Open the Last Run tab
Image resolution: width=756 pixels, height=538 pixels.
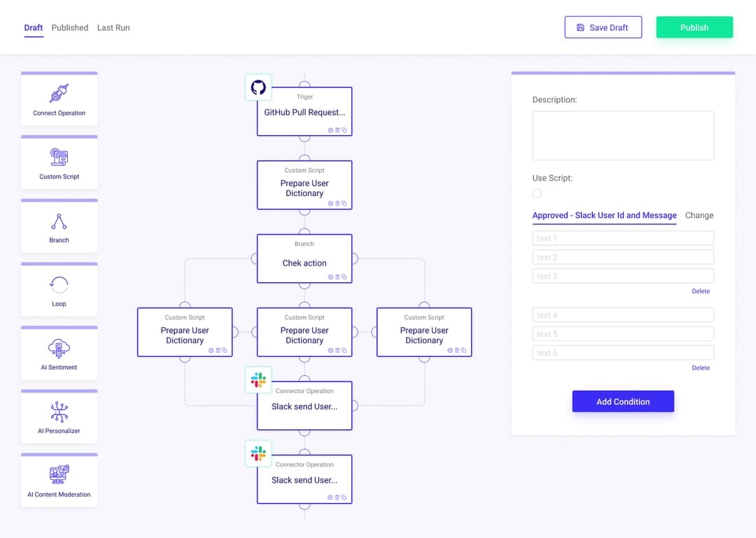(x=113, y=27)
